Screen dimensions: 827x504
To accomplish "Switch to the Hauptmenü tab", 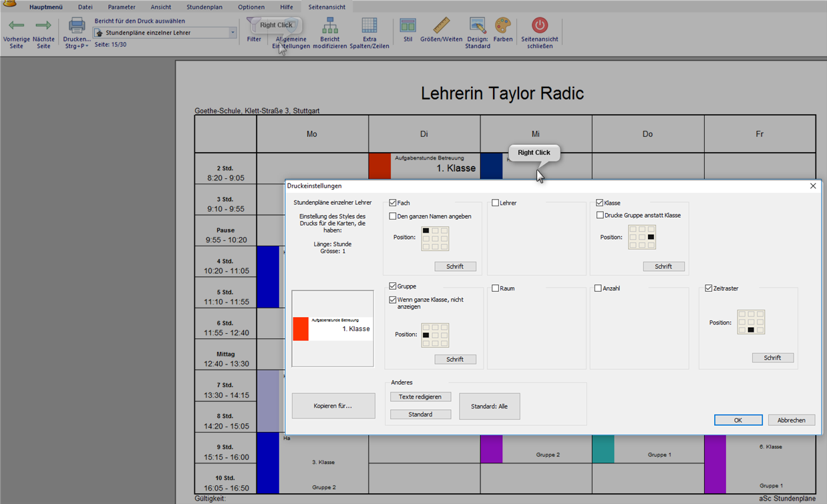I will (46, 7).
